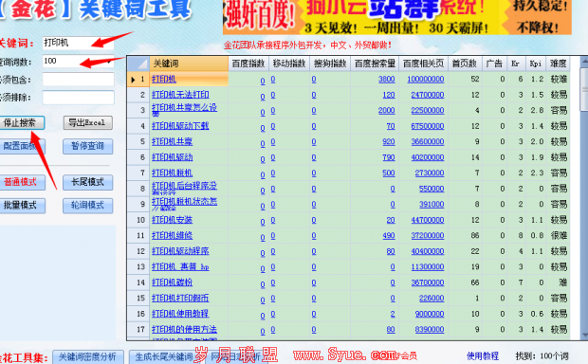Open the 打印机维修 keyword link
The image size is (588, 364).
(172, 235)
